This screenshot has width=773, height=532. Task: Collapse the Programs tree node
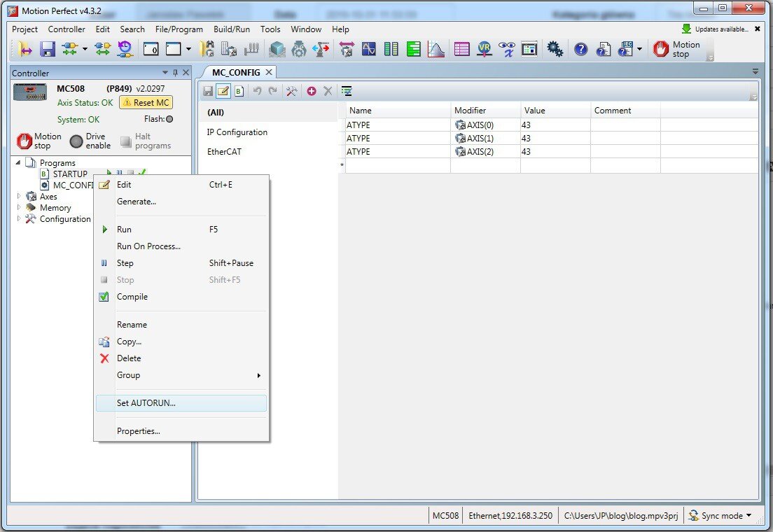[18, 162]
